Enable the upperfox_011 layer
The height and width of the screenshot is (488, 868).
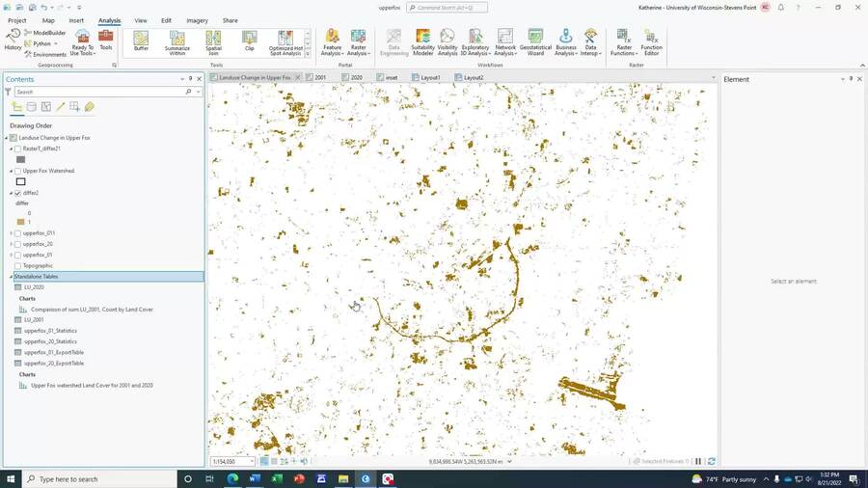pyautogui.click(x=17, y=233)
